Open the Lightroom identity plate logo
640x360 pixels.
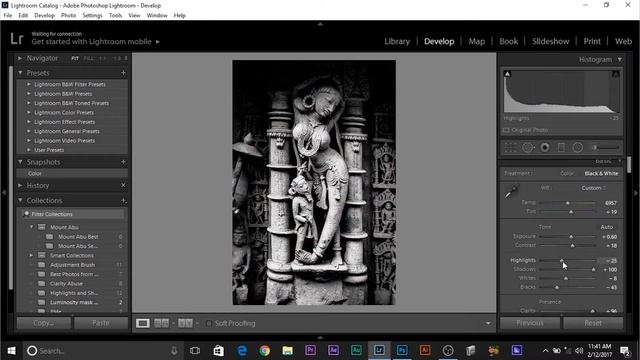pos(17,39)
